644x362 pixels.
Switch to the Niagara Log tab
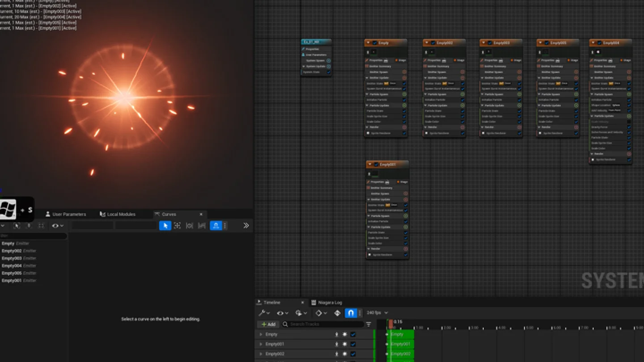pyautogui.click(x=326, y=303)
